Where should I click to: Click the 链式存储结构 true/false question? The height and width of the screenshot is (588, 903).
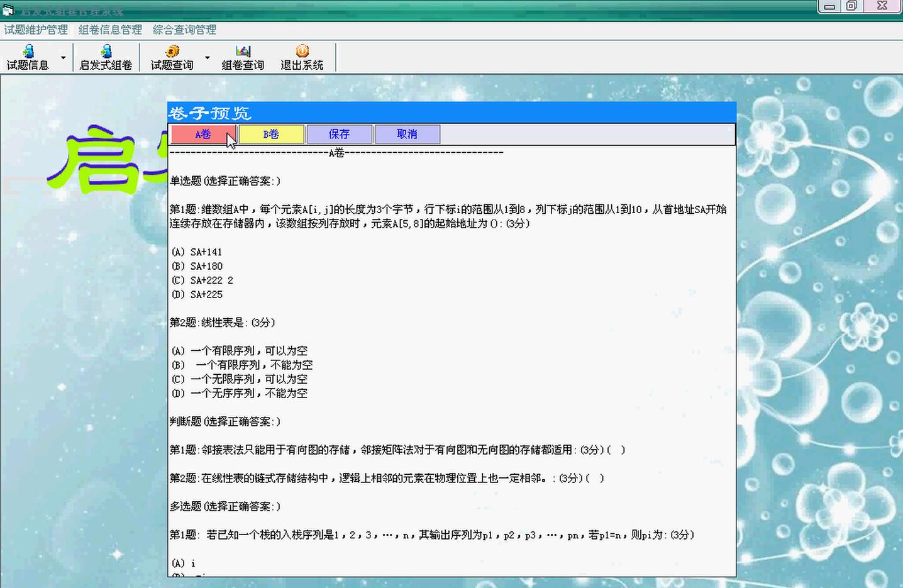tap(387, 479)
